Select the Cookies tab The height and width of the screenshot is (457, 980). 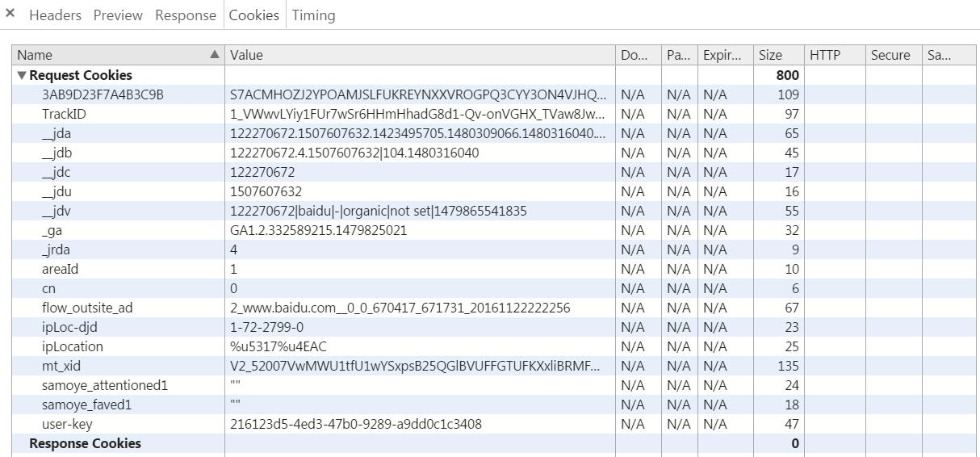(253, 15)
